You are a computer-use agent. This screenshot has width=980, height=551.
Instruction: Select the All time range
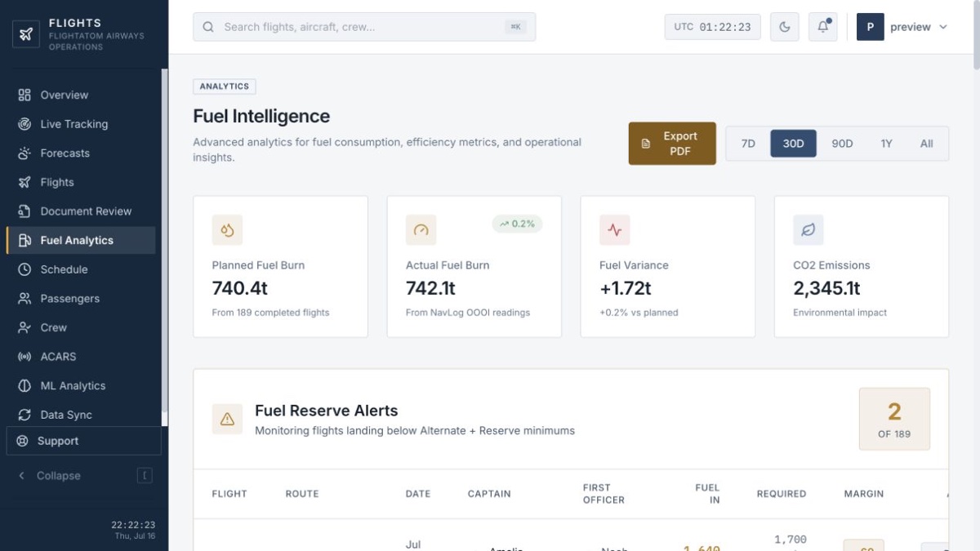[x=926, y=144]
